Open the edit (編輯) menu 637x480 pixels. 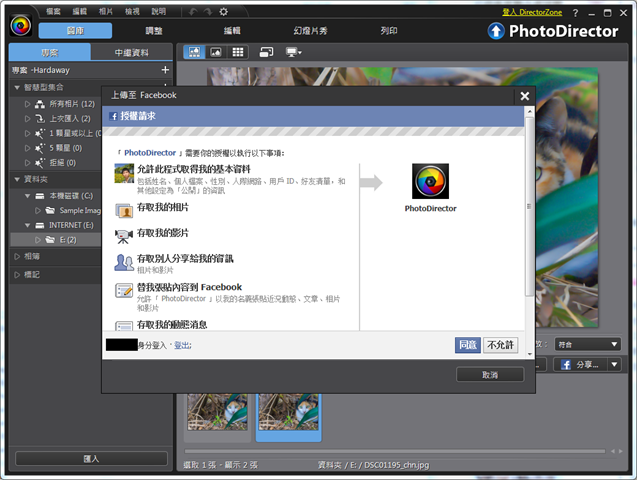pyautogui.click(x=80, y=11)
